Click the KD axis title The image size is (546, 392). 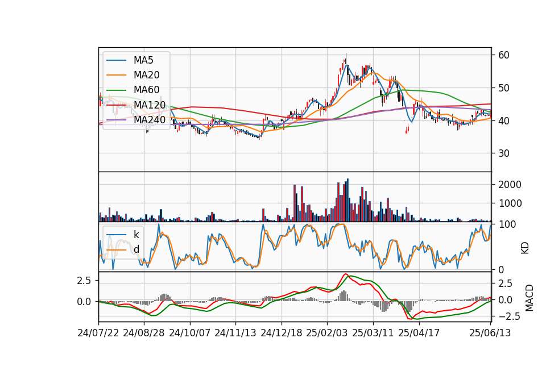point(525,248)
